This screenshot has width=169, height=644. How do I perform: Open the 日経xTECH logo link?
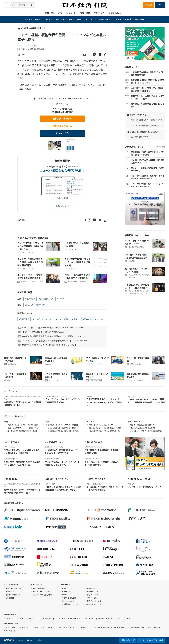tap(78, 549)
